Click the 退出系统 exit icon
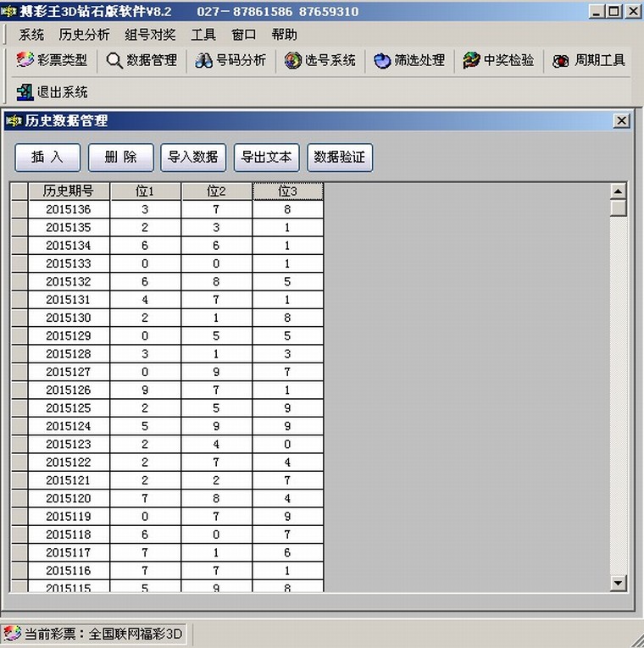Image resolution: width=644 pixels, height=648 pixels. [x=25, y=91]
